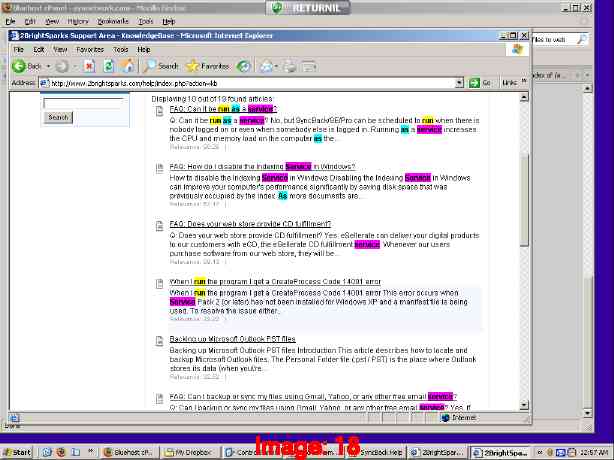Expand the Links toolbar chevron
This screenshot has height=460, width=614.
[524, 81]
